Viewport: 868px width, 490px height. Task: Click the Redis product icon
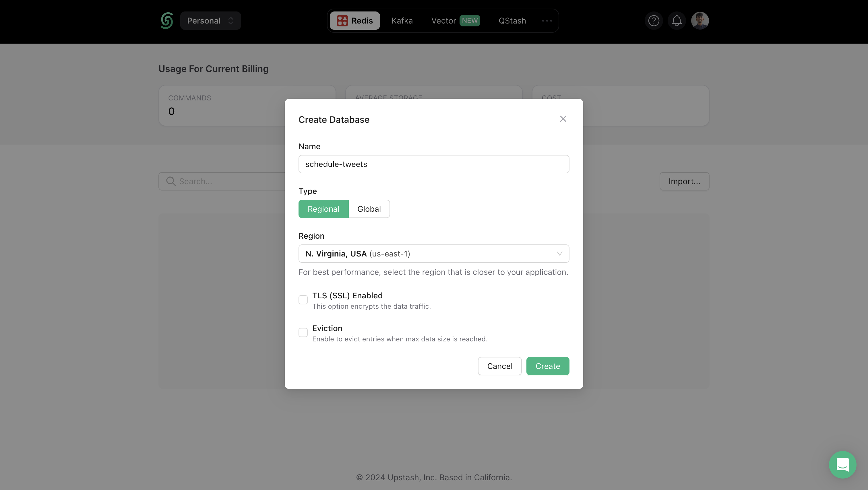(x=343, y=21)
